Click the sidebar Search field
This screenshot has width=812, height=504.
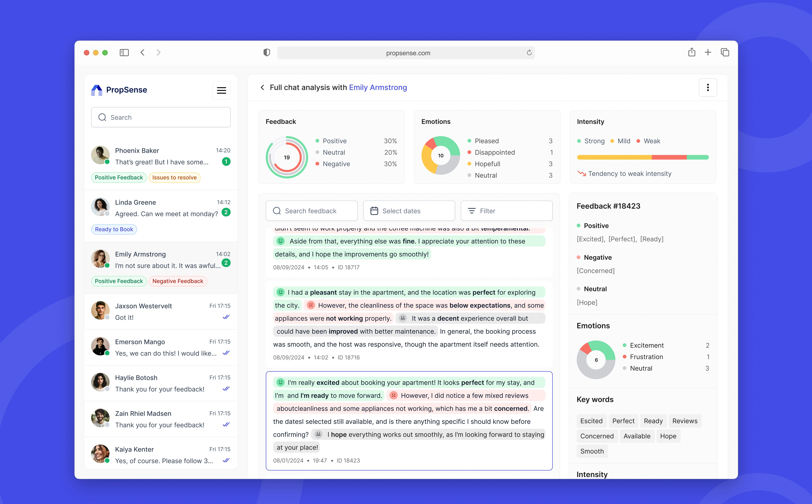coord(161,117)
